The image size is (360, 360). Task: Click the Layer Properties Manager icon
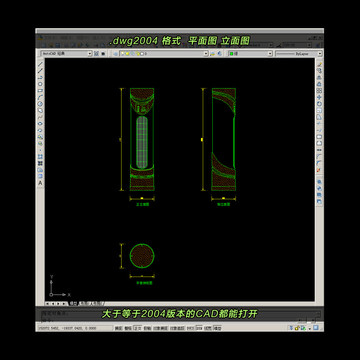pyautogui.click(x=115, y=53)
